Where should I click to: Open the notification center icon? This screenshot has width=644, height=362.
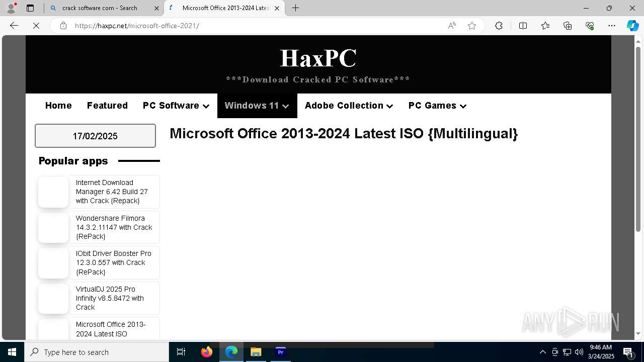[628, 352]
